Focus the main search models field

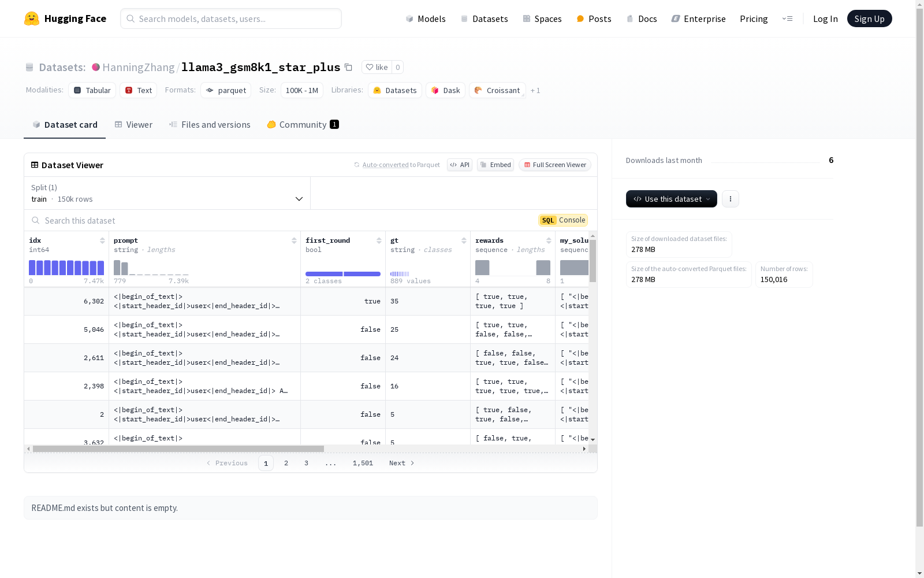click(231, 18)
